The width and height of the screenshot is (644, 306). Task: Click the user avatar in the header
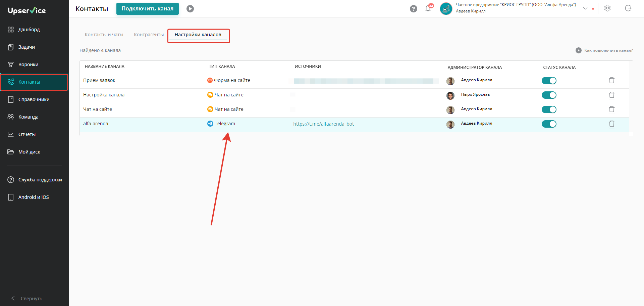[446, 9]
